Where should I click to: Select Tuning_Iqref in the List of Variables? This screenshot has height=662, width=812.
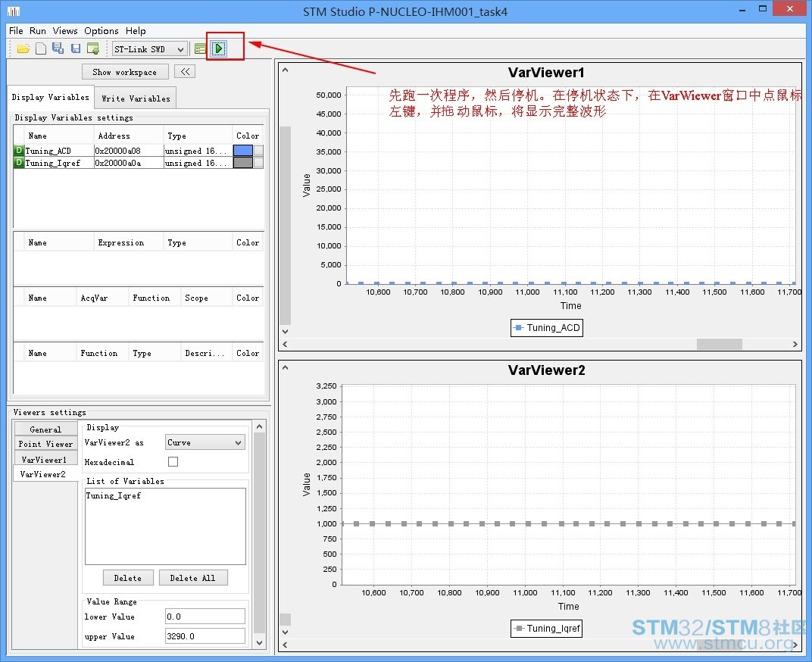click(x=114, y=495)
